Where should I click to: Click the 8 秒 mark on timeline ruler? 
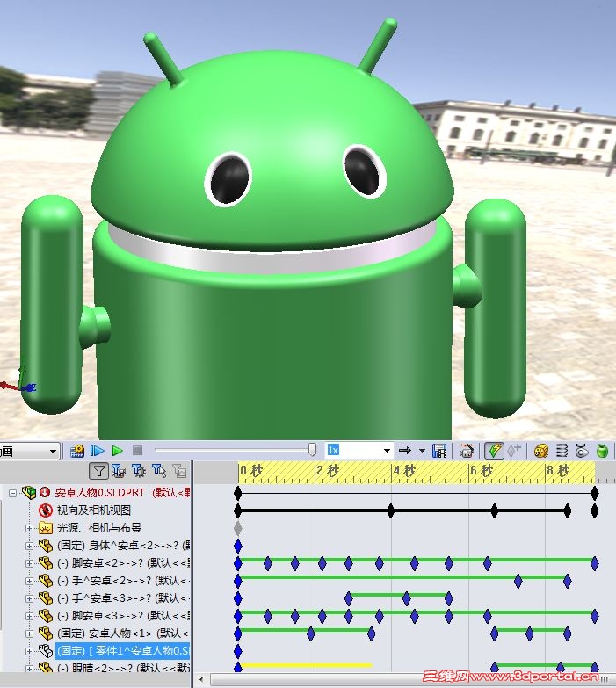pyautogui.click(x=558, y=471)
